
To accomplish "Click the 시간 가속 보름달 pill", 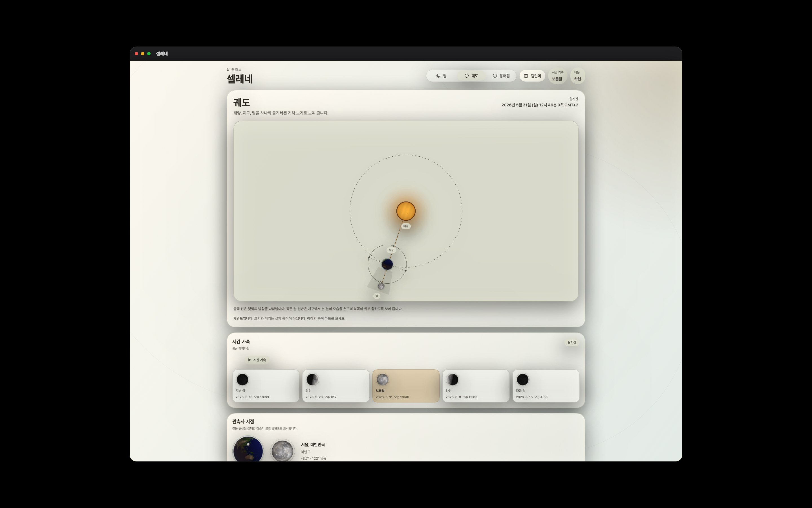I will (x=557, y=76).
